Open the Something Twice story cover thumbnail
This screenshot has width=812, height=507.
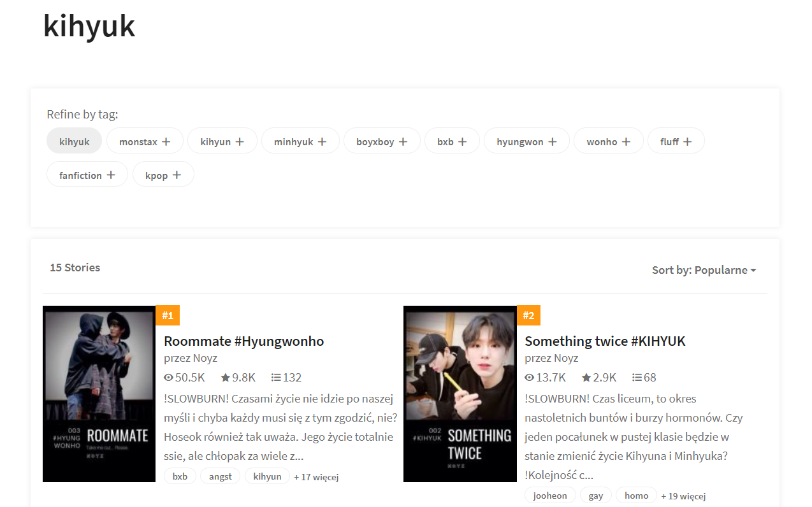460,394
